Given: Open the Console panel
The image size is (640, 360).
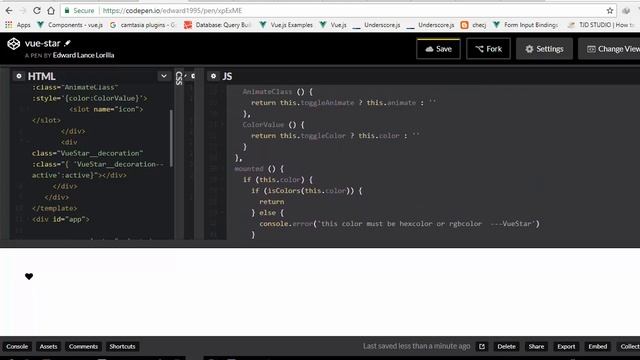Looking at the screenshot, I should click(17, 347).
